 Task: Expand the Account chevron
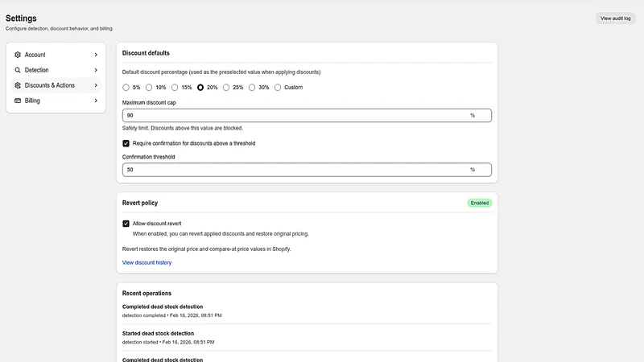pyautogui.click(x=96, y=55)
